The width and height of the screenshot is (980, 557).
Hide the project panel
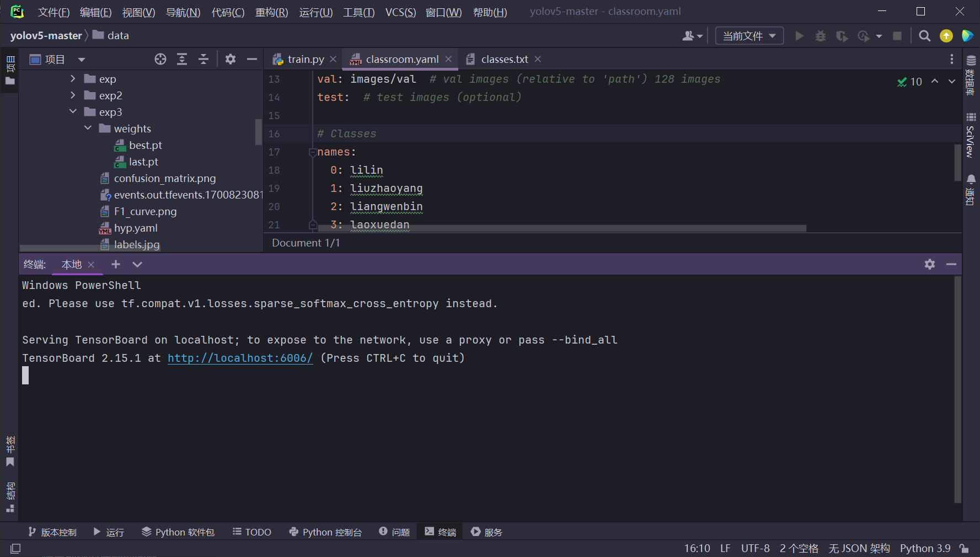coord(252,59)
